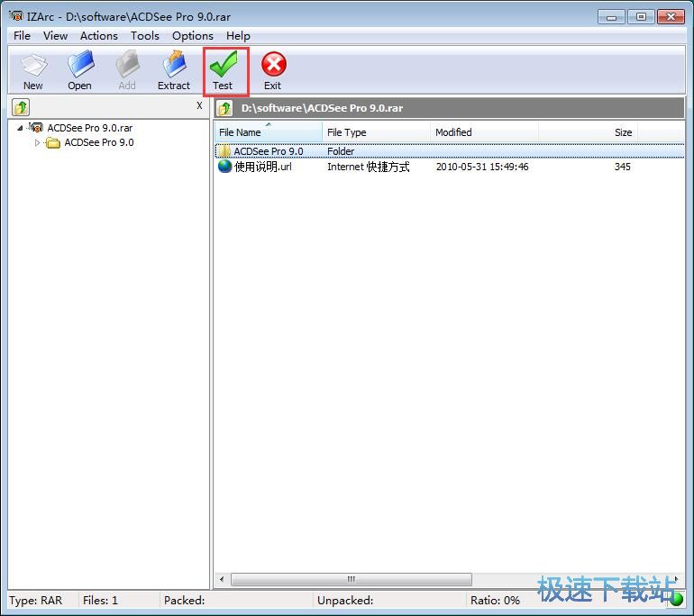Viewport: 694px width, 616px height.
Task: Click the horizontal scrollbar thumb in file list
Action: coord(351,579)
